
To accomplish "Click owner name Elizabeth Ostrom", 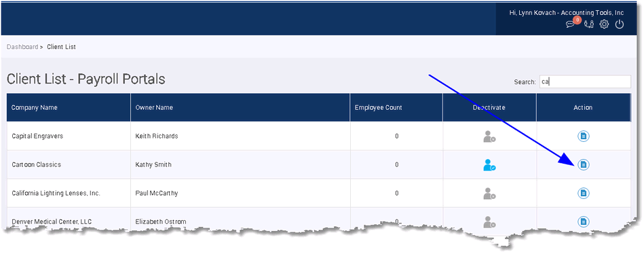I will (x=161, y=221).
